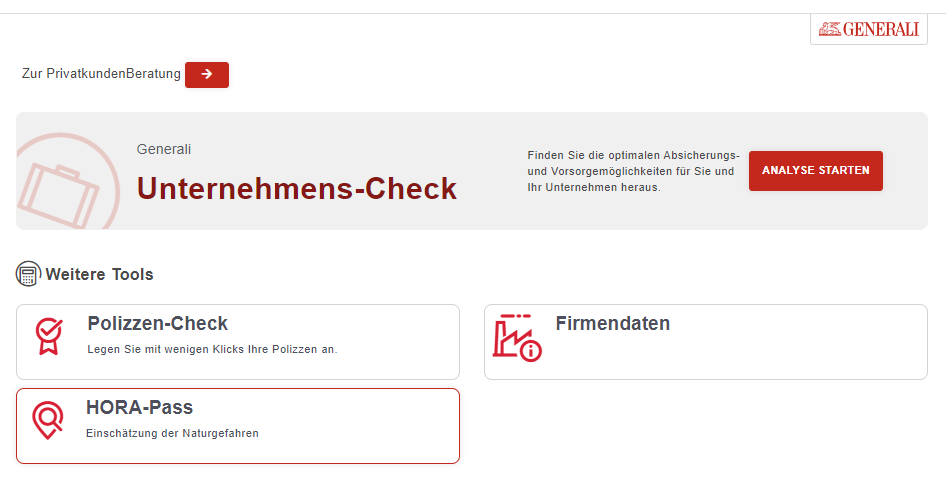Click the Finden Sie die optimalen description text
946x478 pixels.
coord(633,171)
